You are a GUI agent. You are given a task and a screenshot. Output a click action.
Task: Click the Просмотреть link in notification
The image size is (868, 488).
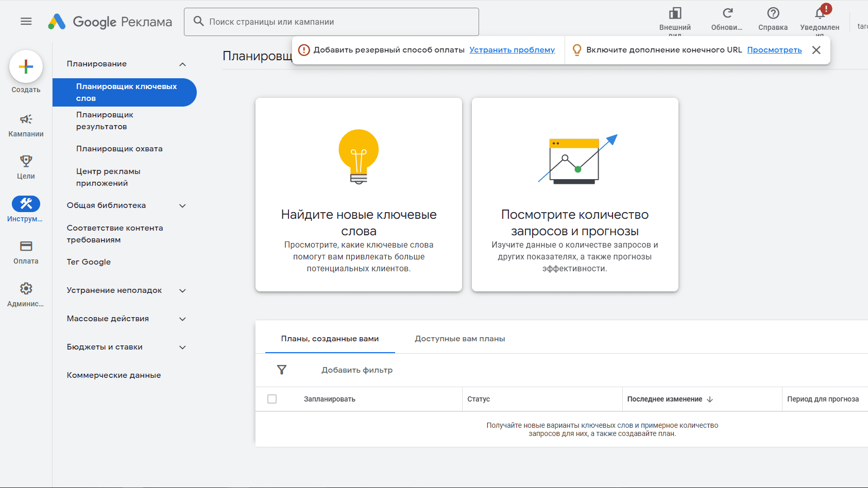(774, 50)
